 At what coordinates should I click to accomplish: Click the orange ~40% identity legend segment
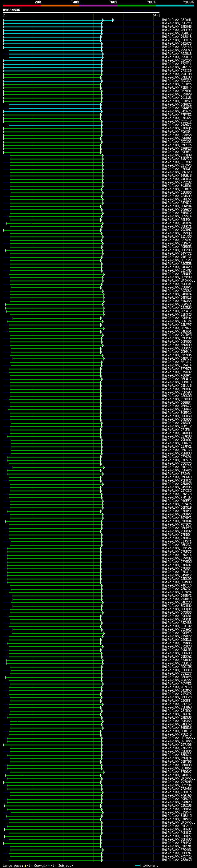(x=60, y=6)
